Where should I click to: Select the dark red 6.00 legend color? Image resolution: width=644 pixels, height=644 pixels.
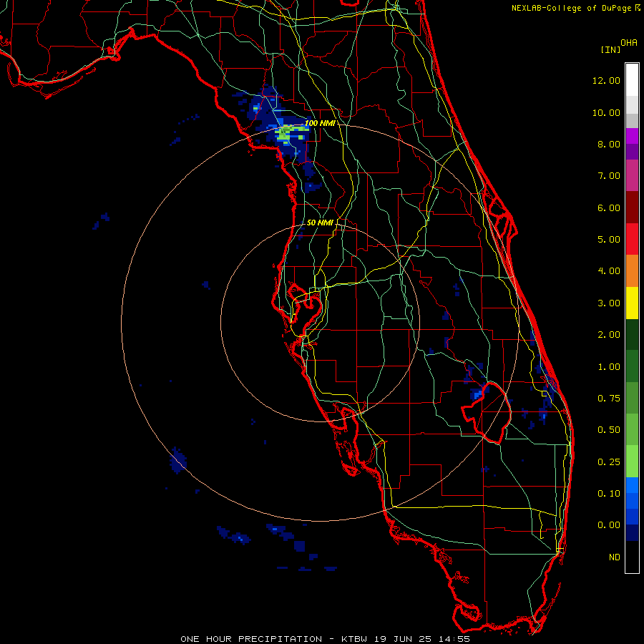coord(632,208)
